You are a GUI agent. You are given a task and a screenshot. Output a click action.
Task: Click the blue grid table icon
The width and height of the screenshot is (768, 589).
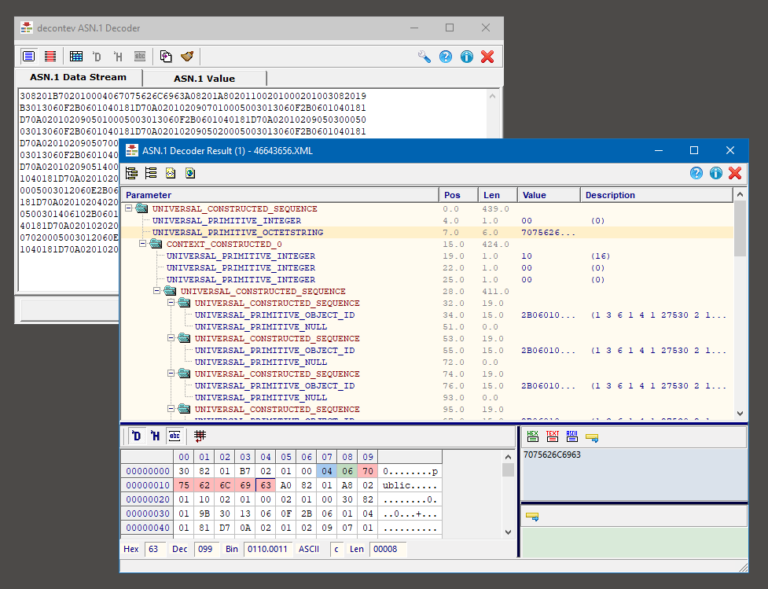click(76, 57)
